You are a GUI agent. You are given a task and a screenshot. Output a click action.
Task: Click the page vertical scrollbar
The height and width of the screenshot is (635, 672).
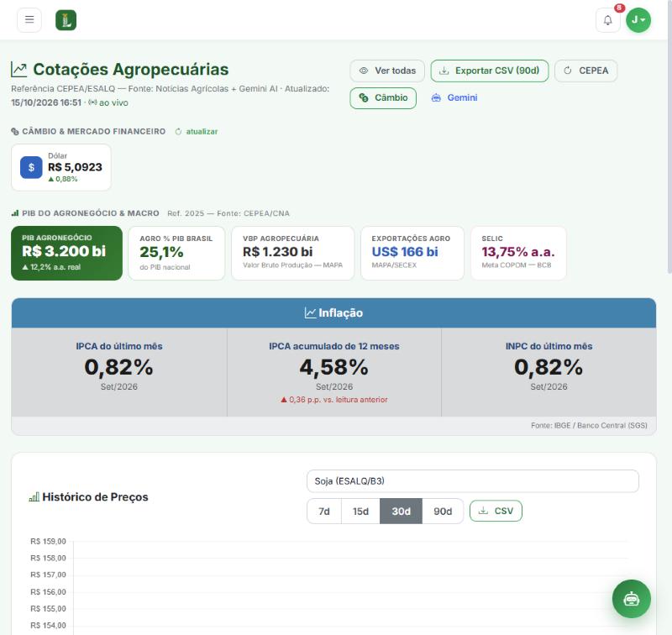pyautogui.click(x=669, y=137)
